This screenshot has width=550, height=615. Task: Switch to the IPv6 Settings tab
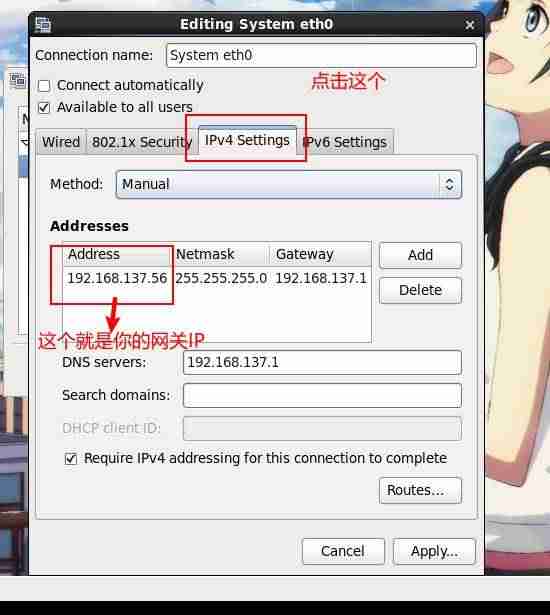[x=345, y=142]
